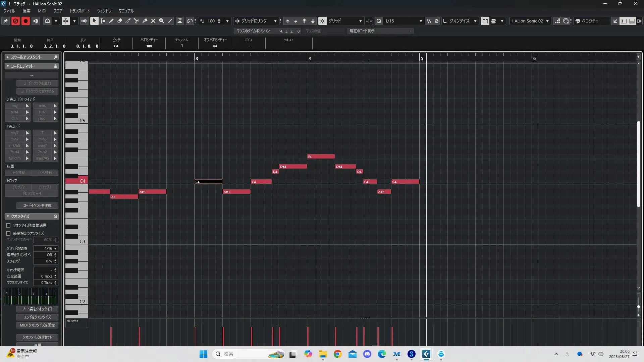Select the Draw (pencil) tool

[111, 21]
